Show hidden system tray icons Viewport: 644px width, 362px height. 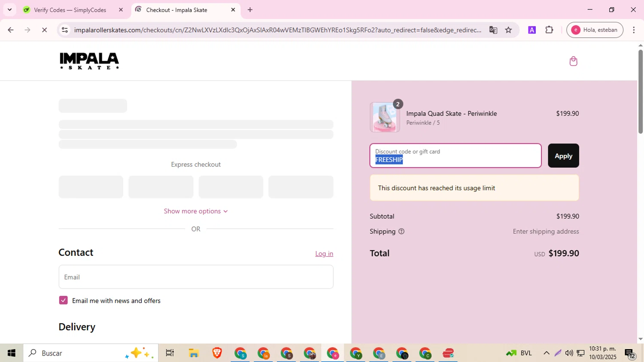coord(546,353)
